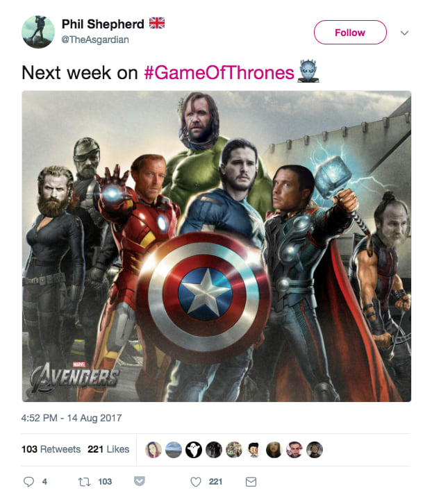Open the tweet timestamp 14 Aug 2017
The width and height of the screenshot is (432, 504).
tap(72, 418)
